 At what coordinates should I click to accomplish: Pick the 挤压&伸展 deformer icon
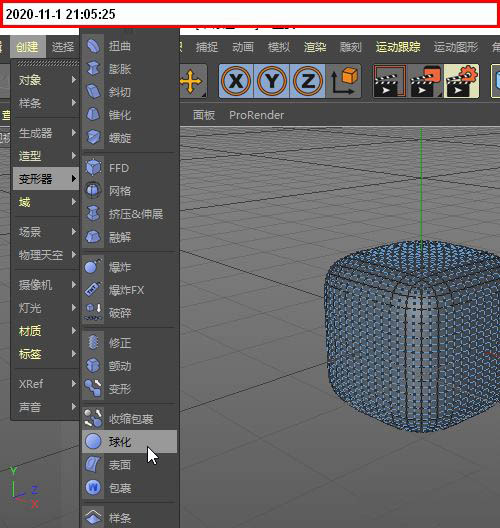(93, 214)
